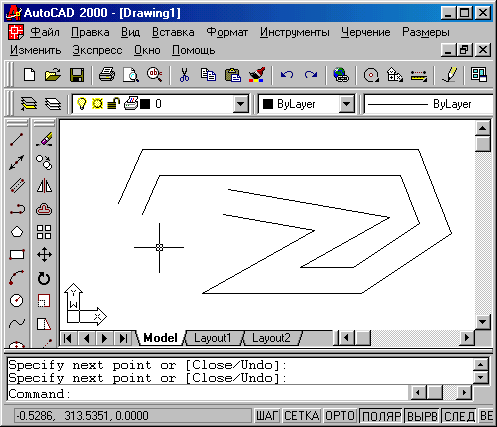Toggle ПОЛЯР tracking button
497x427 pixels.
(381, 416)
